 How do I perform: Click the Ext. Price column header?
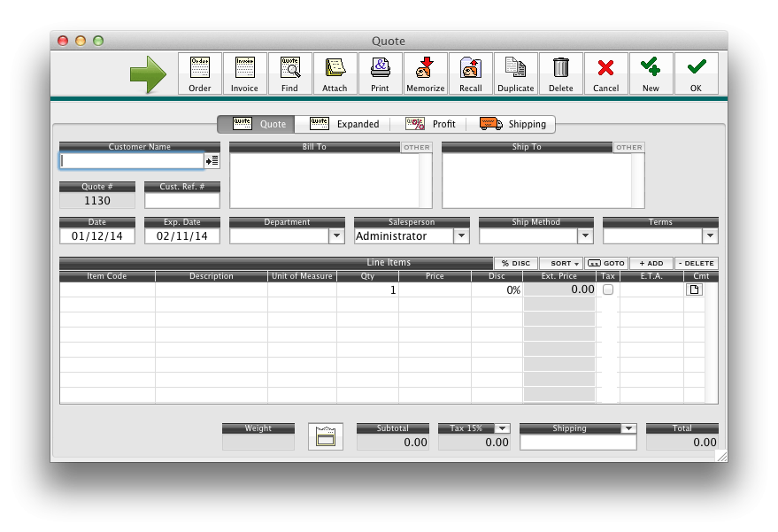point(559,276)
